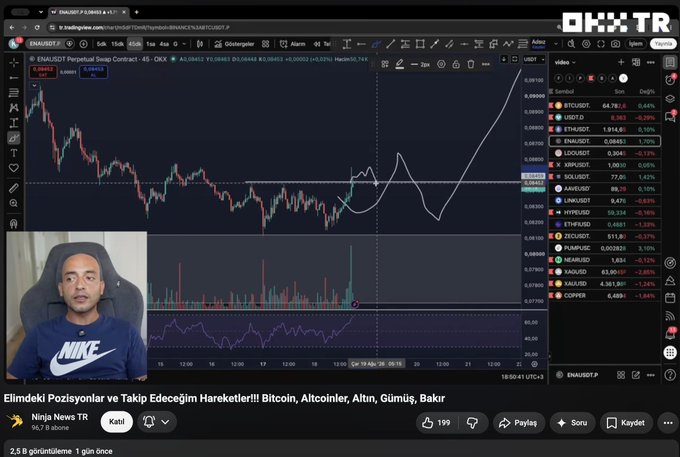Select the G daily timeframe

coord(175,44)
